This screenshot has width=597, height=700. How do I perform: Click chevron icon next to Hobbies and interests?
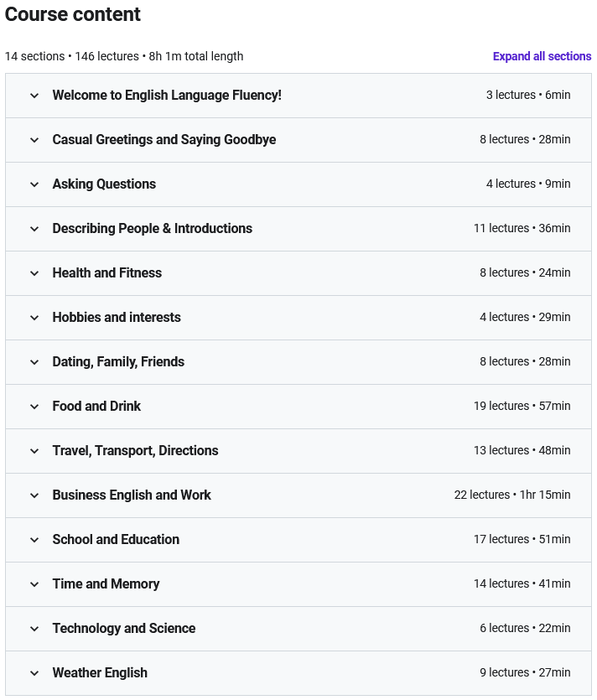[34, 318]
